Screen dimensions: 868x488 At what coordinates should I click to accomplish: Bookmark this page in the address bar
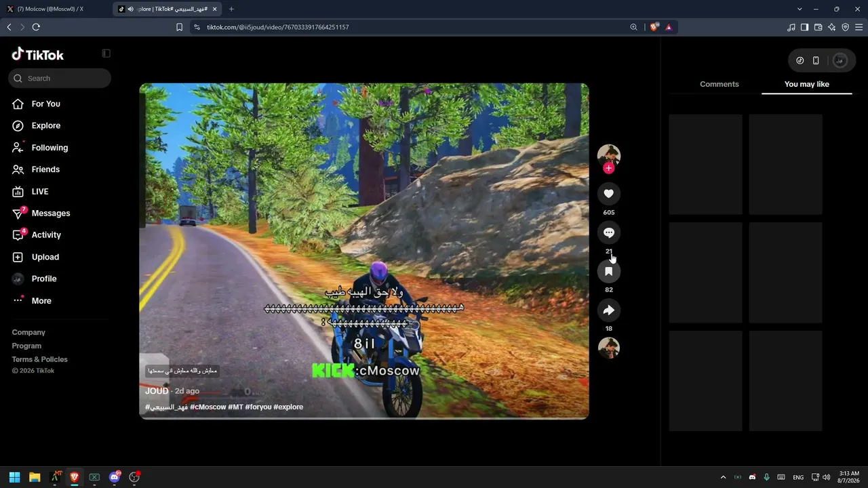(179, 27)
